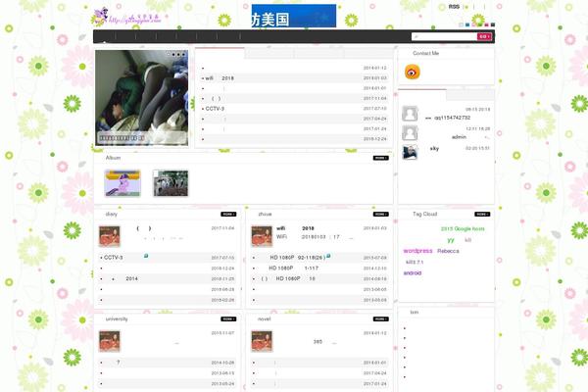The height and width of the screenshot is (392, 588).
Task: Switch to the crimson theme color swatch
Action: 486,25
